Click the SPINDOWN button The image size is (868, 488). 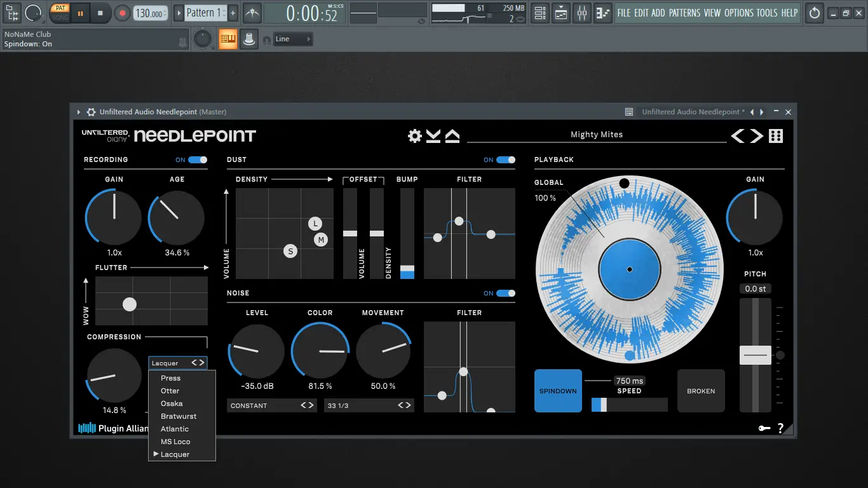tap(558, 391)
